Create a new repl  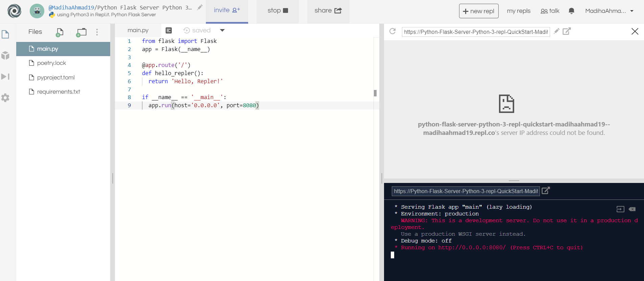[479, 11]
